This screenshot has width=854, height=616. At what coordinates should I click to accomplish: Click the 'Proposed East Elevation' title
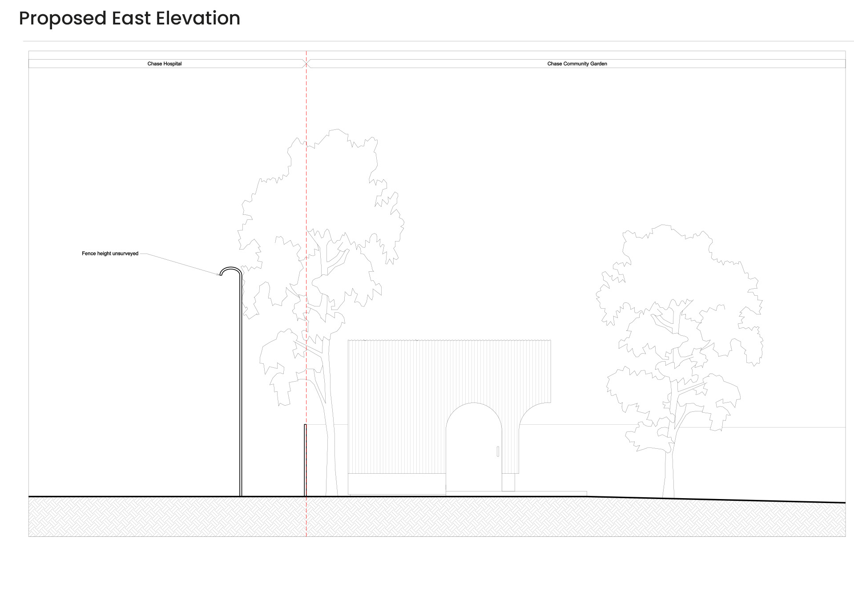click(129, 18)
